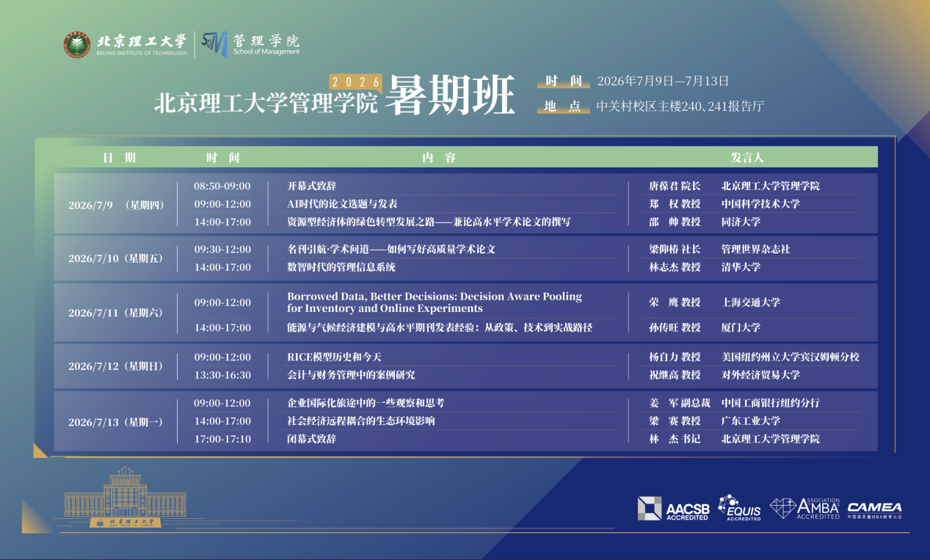This screenshot has height=560, width=930.
Task: Click the date 2026/7/12 (星期日)
Action: click(115, 366)
